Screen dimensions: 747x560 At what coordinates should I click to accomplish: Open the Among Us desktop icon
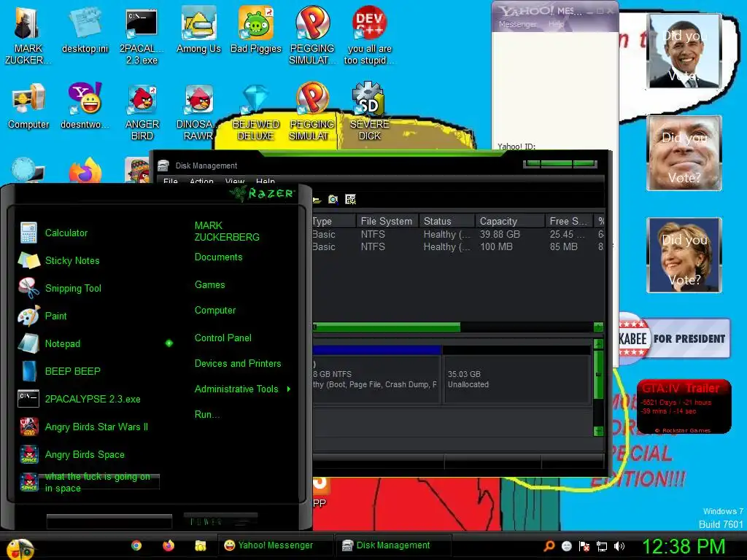198,31
